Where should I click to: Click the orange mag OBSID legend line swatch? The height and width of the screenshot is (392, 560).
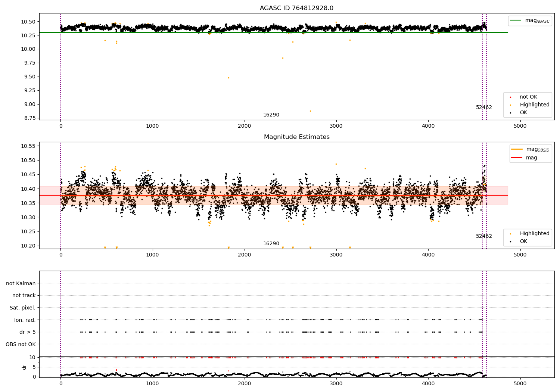(517, 149)
